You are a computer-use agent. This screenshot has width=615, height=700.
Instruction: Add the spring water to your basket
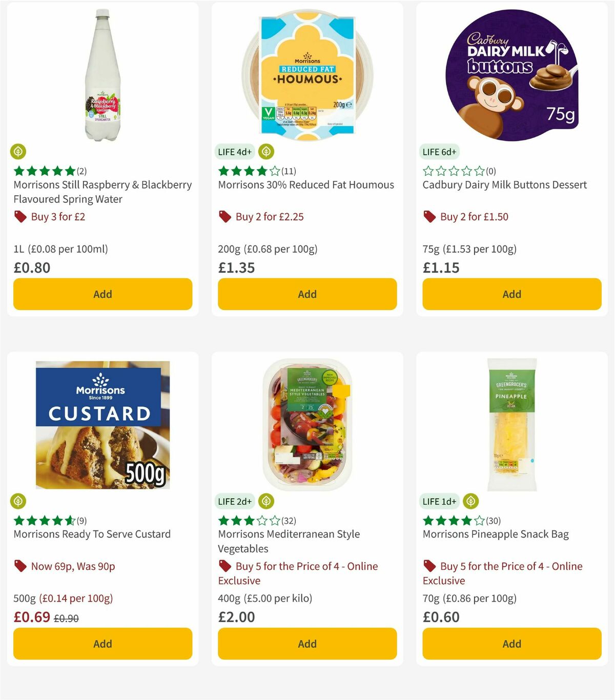click(x=102, y=294)
